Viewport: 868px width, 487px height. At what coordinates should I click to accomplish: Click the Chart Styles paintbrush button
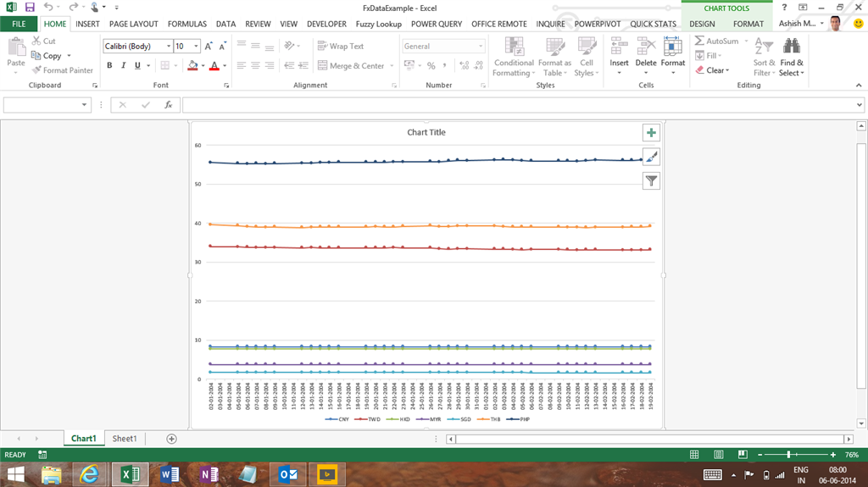(651, 157)
